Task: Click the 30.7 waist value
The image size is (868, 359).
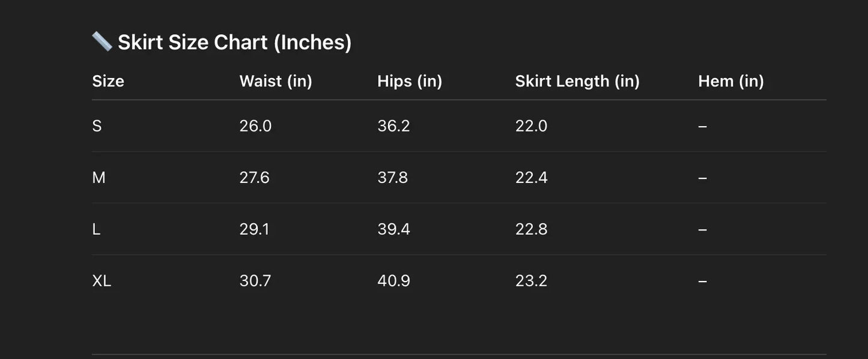Action: click(255, 281)
